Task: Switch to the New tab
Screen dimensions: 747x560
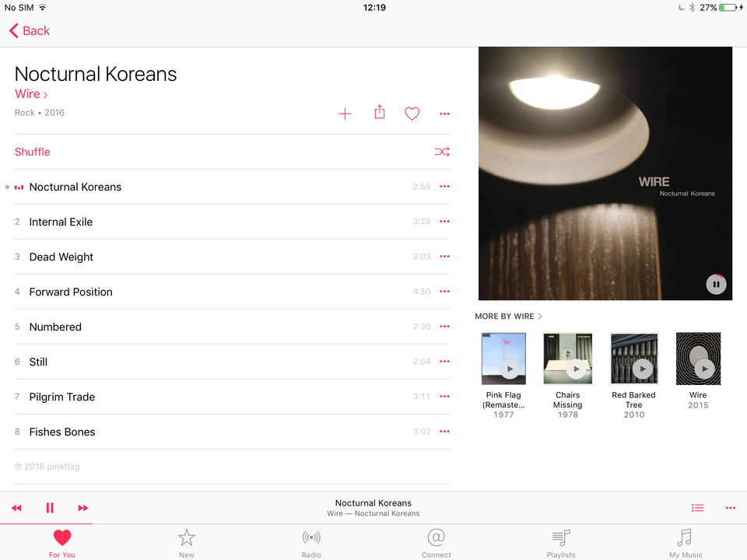Action: click(x=187, y=544)
